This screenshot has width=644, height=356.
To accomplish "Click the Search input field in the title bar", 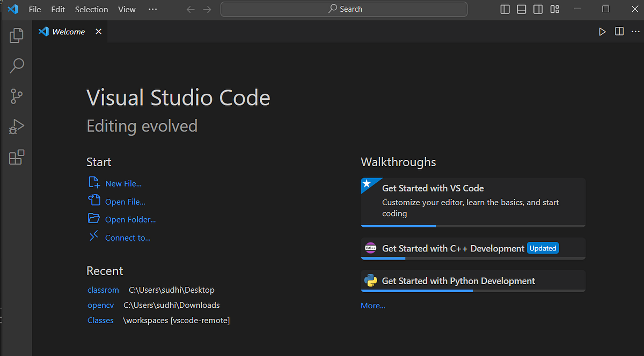I will point(343,9).
